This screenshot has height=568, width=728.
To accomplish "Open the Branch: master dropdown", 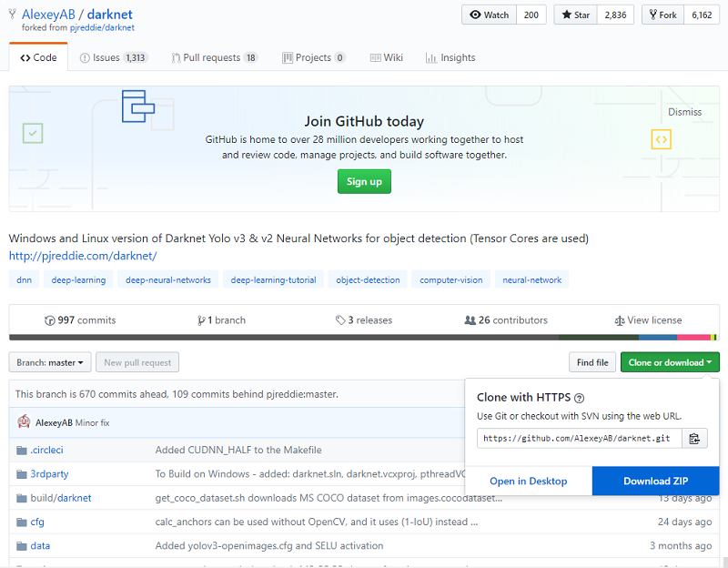I will point(50,362).
